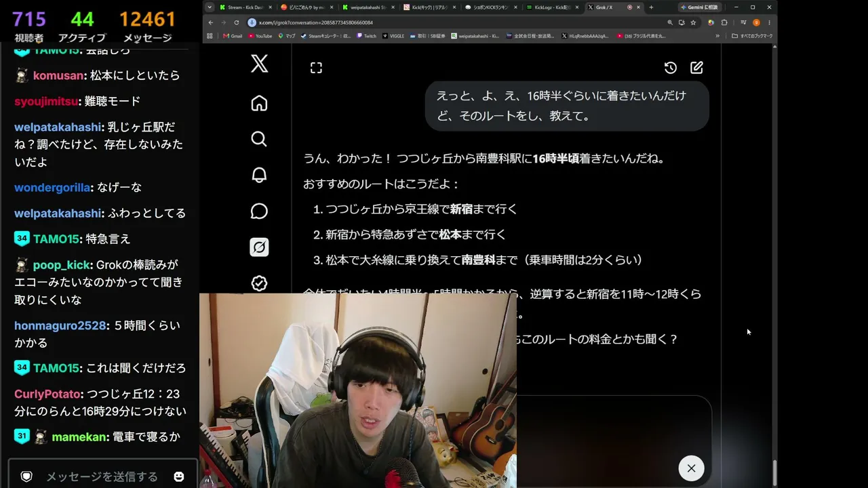868x488 pixels.
Task: Open Chrome profile avatar
Action: click(756, 22)
